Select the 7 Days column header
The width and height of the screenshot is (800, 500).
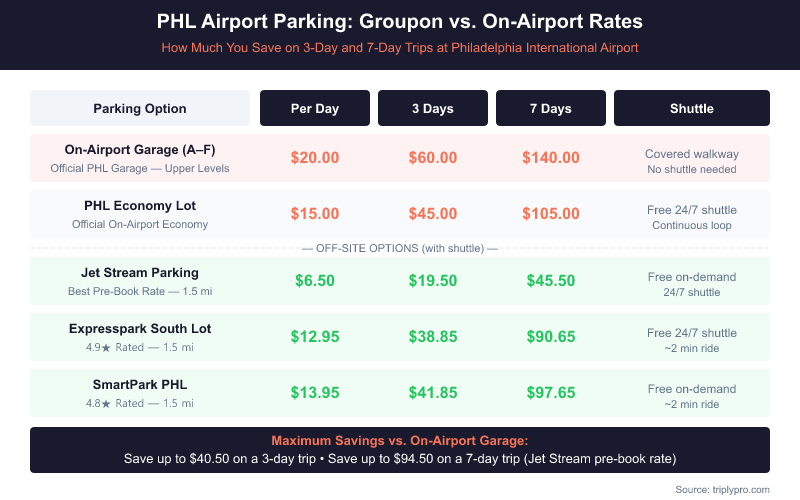[550, 108]
